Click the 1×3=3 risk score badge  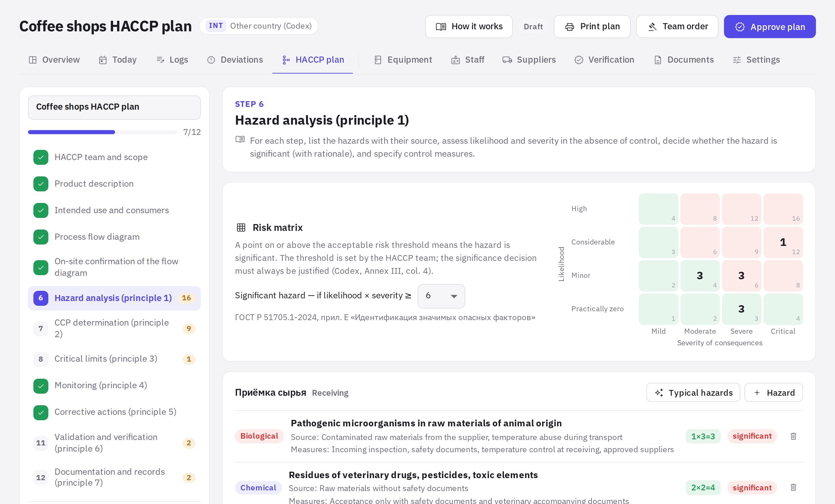tap(703, 436)
